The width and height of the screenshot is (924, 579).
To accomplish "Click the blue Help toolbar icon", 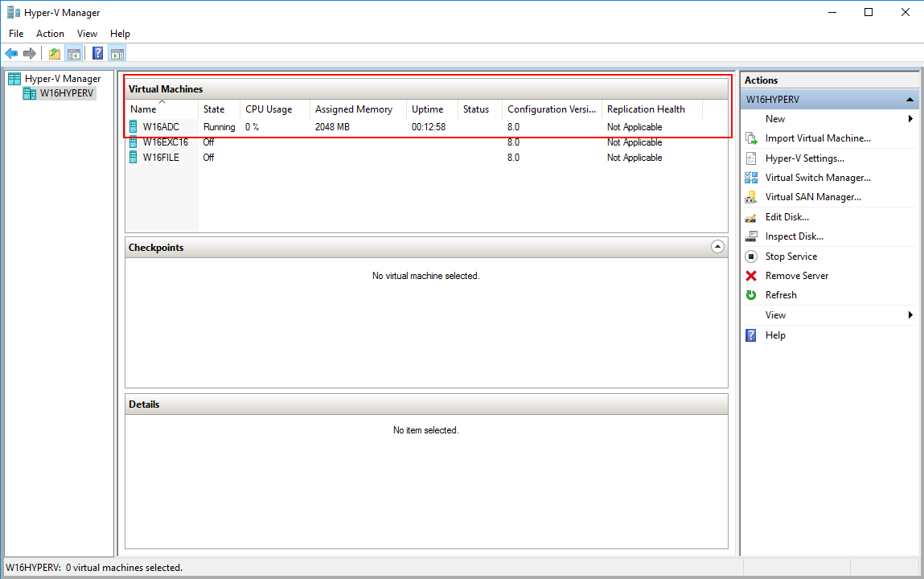I will 98,54.
